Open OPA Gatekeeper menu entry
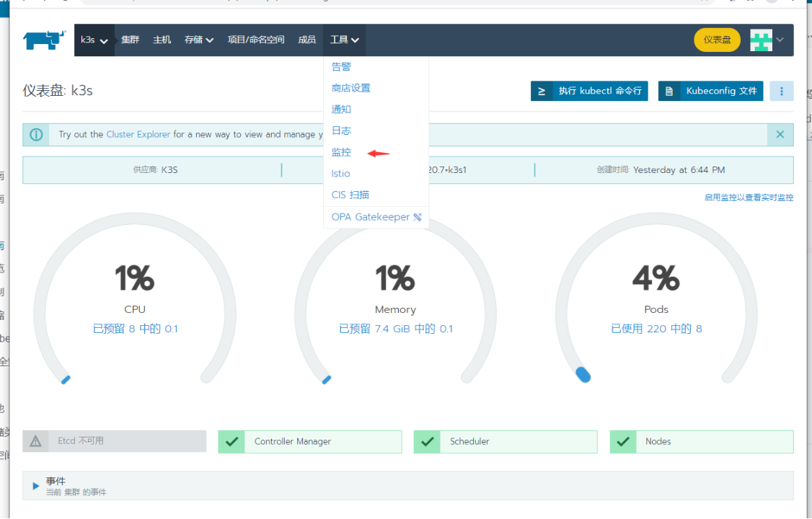Image resolution: width=812 pixels, height=519 pixels. click(376, 217)
